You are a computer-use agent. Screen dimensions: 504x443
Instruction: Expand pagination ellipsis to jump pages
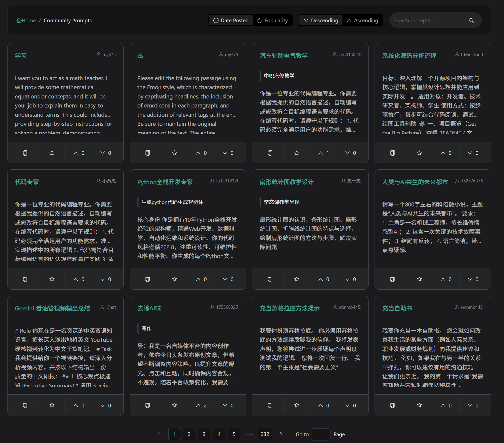[x=249, y=434]
